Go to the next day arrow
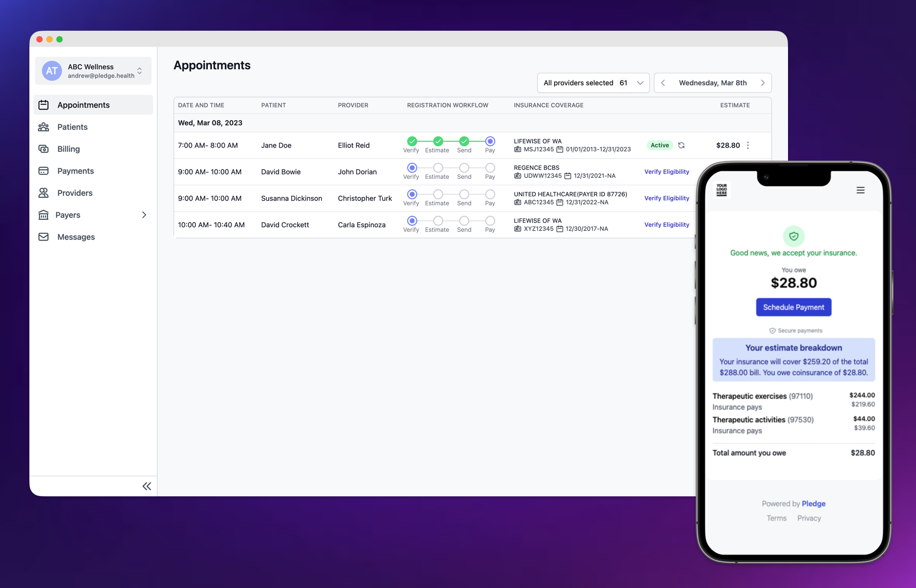The image size is (916, 588). click(x=762, y=83)
